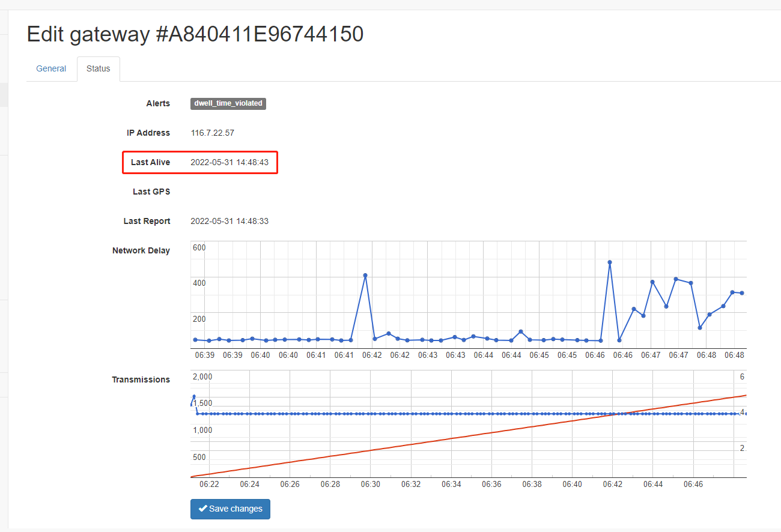
Task: Click the highest peak point in Network Delay chart
Action: (x=610, y=262)
